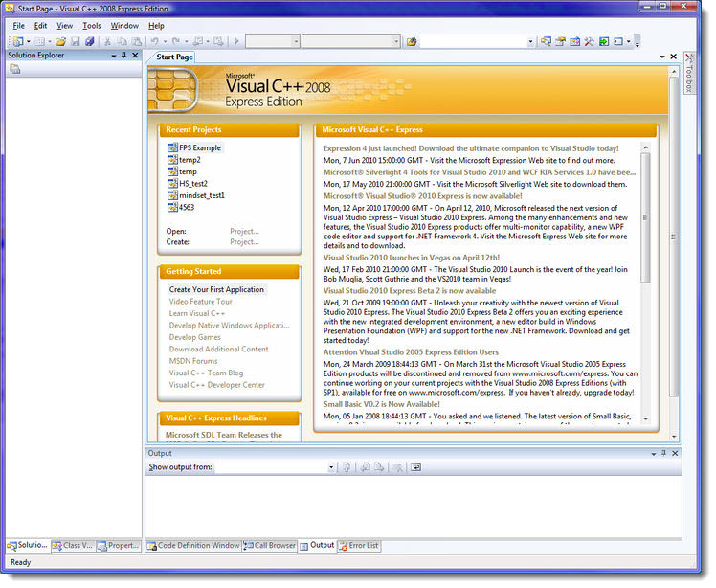The height and width of the screenshot is (588, 716).
Task: Click Start Page scrollbar down arrow
Action: click(674, 438)
